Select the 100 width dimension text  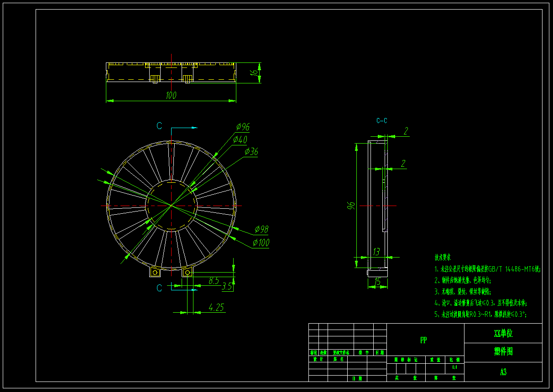pos(171,95)
